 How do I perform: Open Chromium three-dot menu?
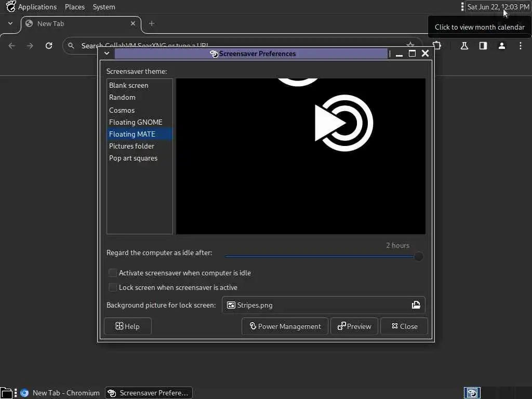(x=521, y=46)
